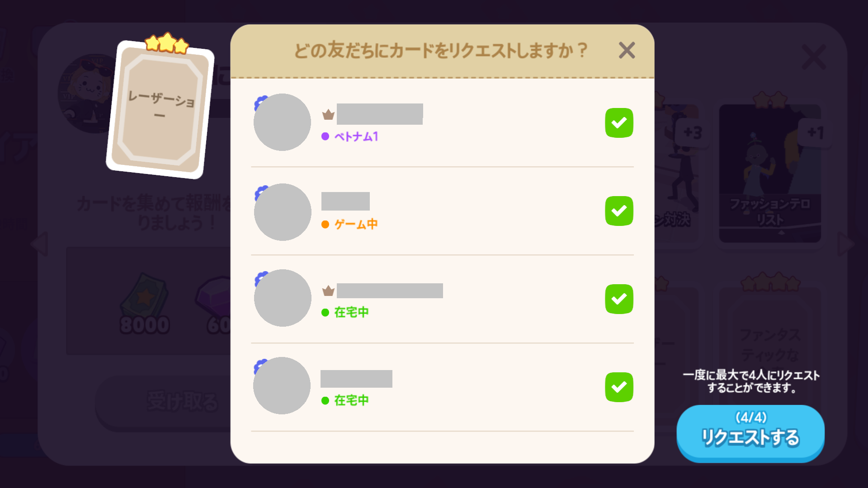This screenshot has width=868, height=488.
Task: Click the purple ベトナム1 status label
Action: [x=356, y=136]
